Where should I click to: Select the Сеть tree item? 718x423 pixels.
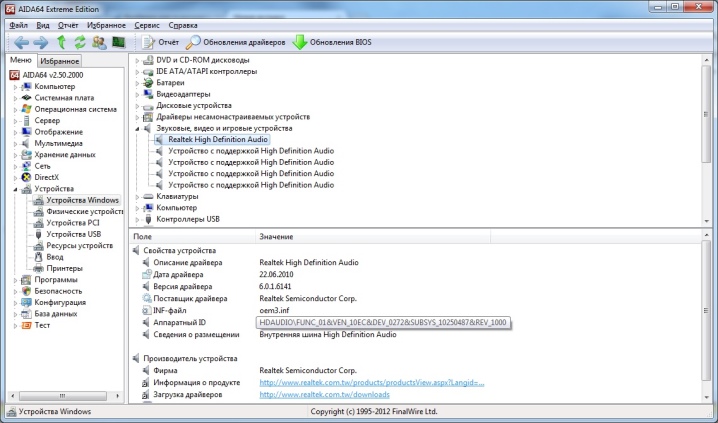tap(42, 166)
